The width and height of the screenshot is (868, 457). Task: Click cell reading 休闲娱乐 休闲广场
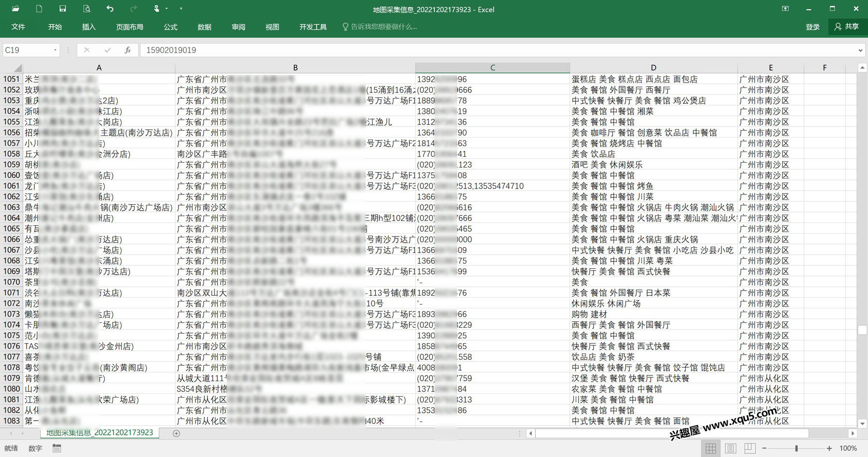pos(653,304)
